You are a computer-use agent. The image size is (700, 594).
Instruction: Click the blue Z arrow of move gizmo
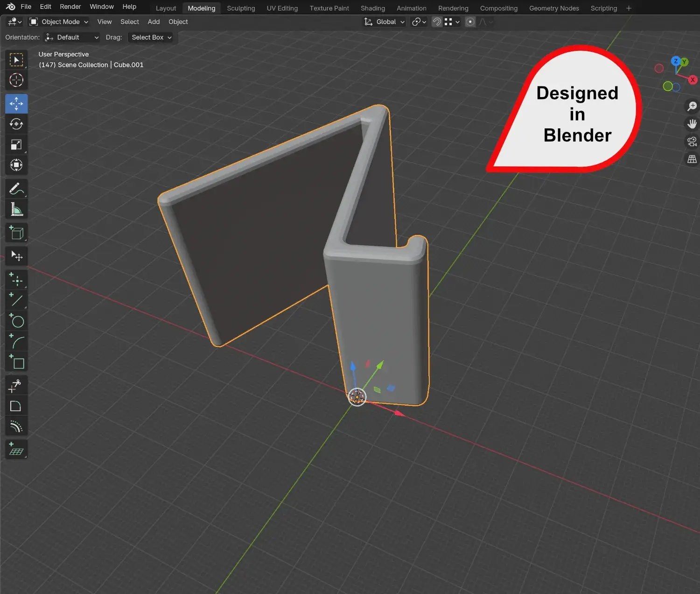pos(353,366)
